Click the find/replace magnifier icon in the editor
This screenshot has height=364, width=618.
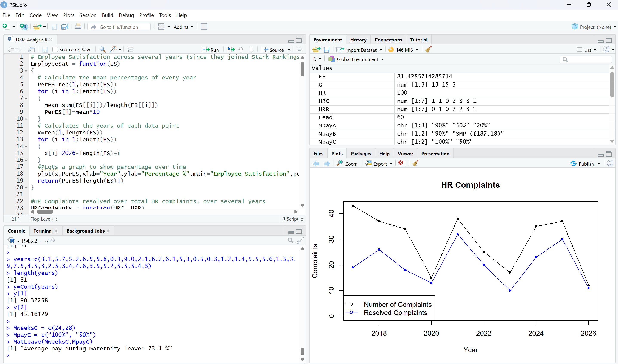pyautogui.click(x=102, y=50)
